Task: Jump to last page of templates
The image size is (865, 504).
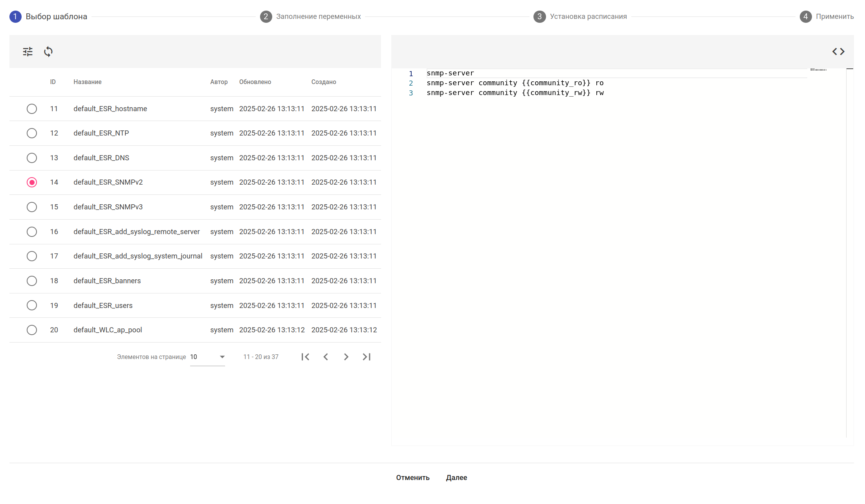Action: (x=367, y=357)
